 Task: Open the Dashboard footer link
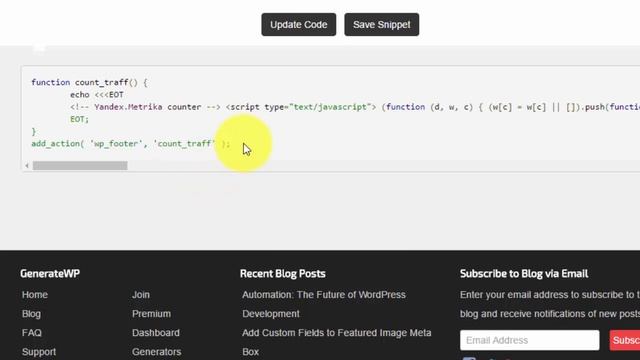pyautogui.click(x=156, y=333)
